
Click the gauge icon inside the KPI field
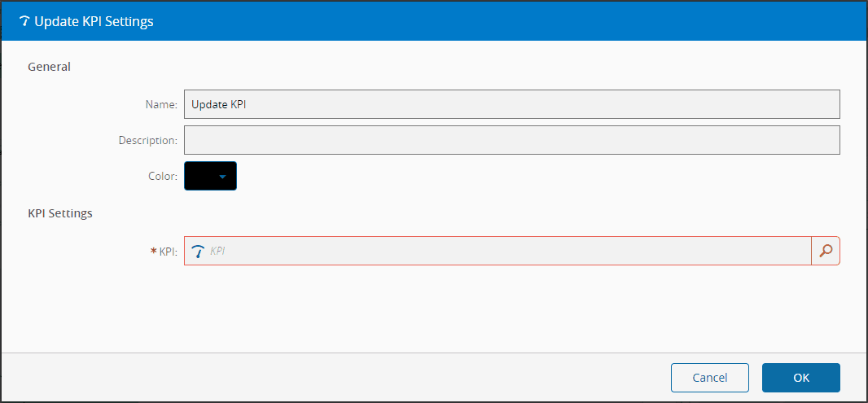coord(198,252)
